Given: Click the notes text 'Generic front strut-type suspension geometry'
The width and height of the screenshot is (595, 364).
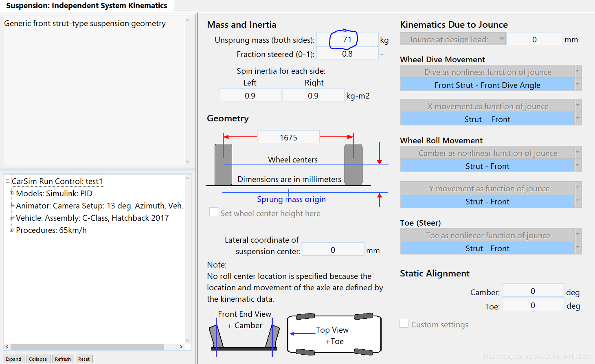Looking at the screenshot, I should [x=85, y=23].
